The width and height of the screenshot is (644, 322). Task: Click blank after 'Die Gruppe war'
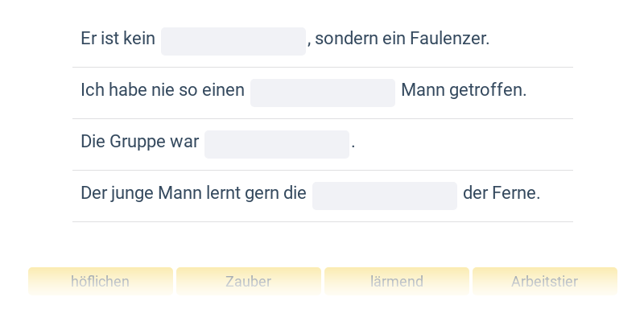[277, 144]
